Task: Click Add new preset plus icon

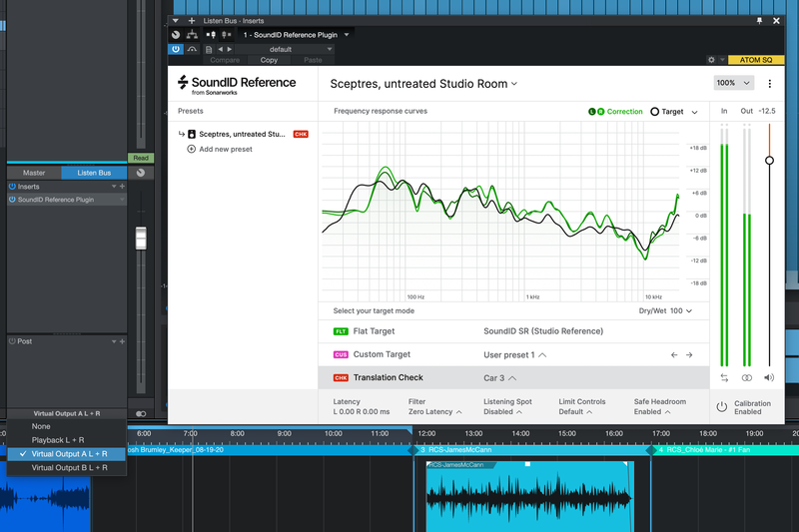Action: point(191,149)
